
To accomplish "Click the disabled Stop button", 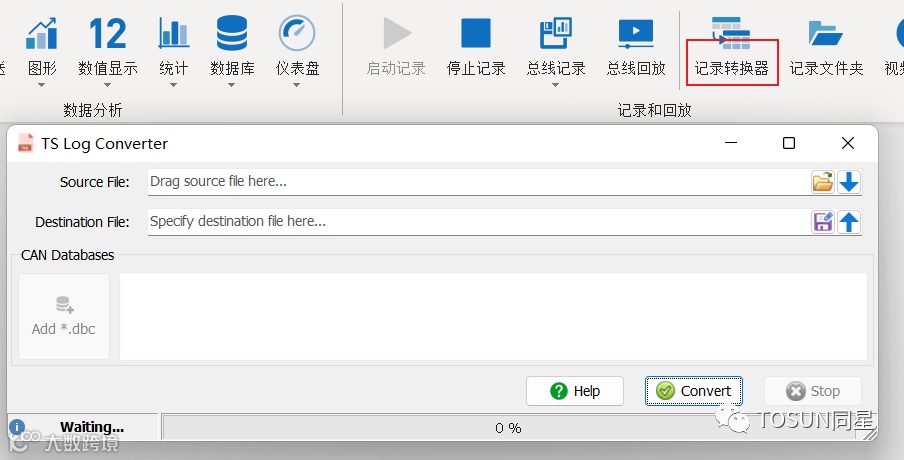I will click(x=813, y=391).
